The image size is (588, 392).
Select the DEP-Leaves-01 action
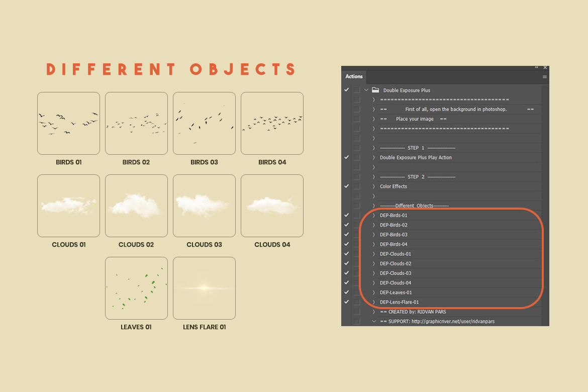point(396,292)
